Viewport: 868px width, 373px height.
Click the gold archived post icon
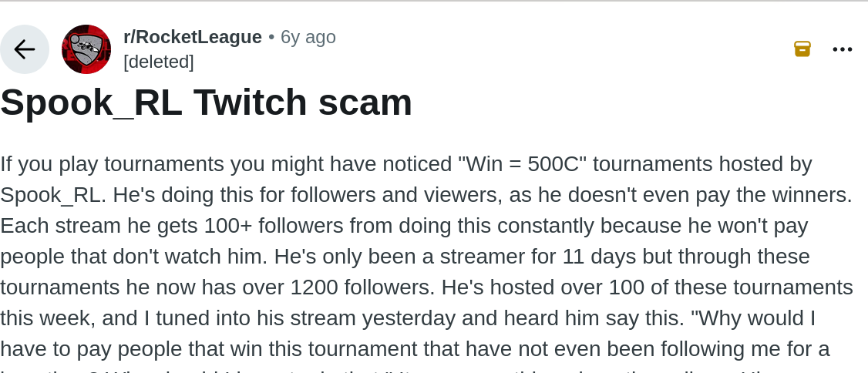click(802, 49)
